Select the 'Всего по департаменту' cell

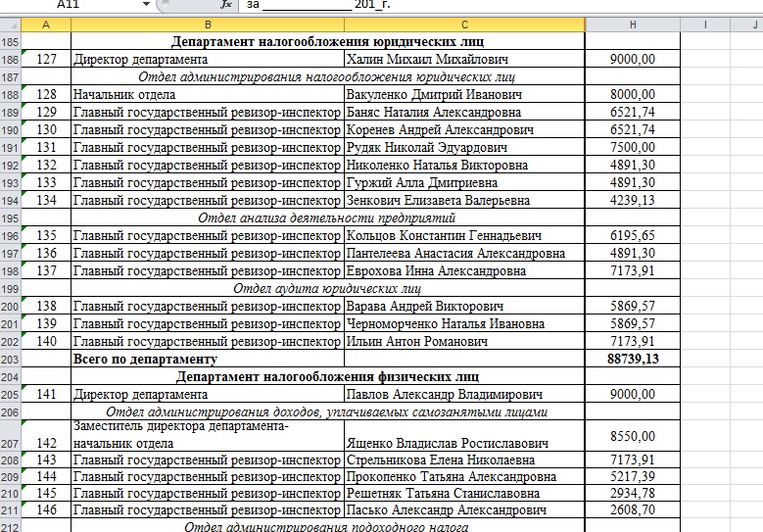[207, 360]
